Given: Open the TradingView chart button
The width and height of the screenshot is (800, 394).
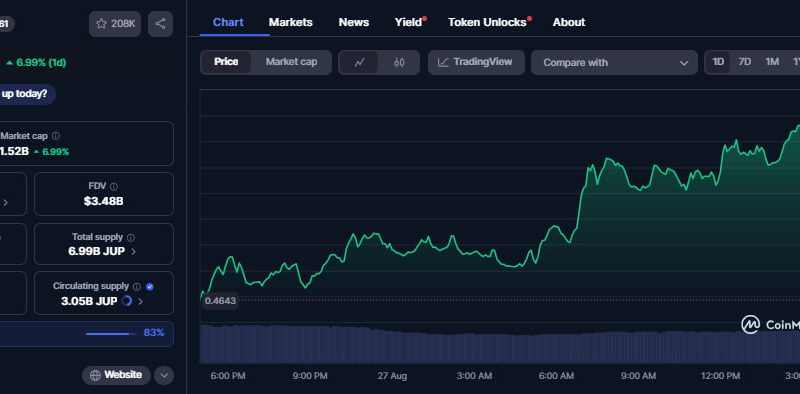Looking at the screenshot, I should (x=476, y=63).
